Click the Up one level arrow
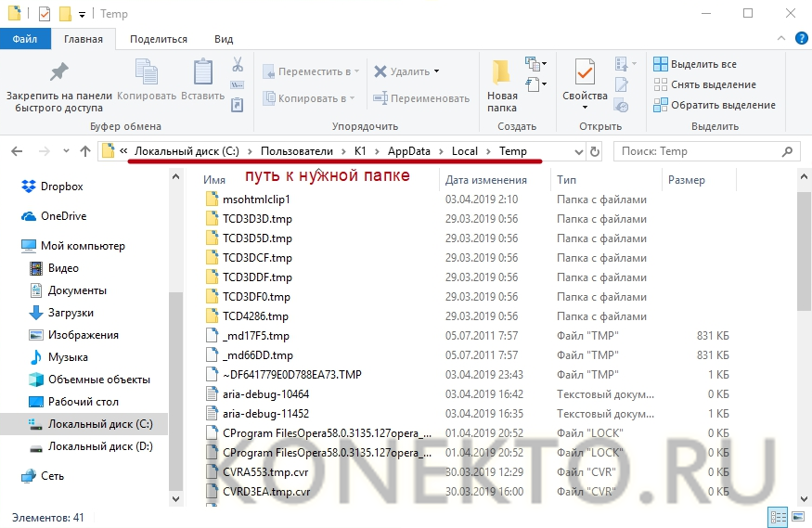The height and width of the screenshot is (528, 812). point(85,151)
